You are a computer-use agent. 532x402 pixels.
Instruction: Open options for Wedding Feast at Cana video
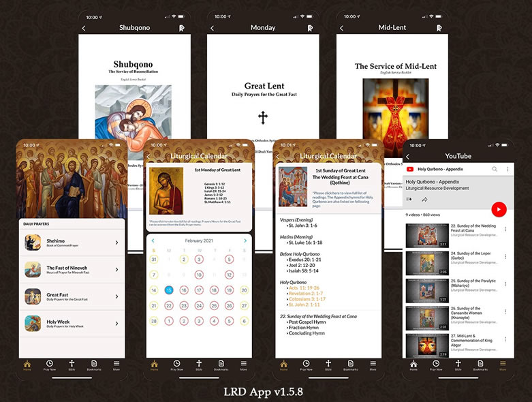(x=505, y=229)
